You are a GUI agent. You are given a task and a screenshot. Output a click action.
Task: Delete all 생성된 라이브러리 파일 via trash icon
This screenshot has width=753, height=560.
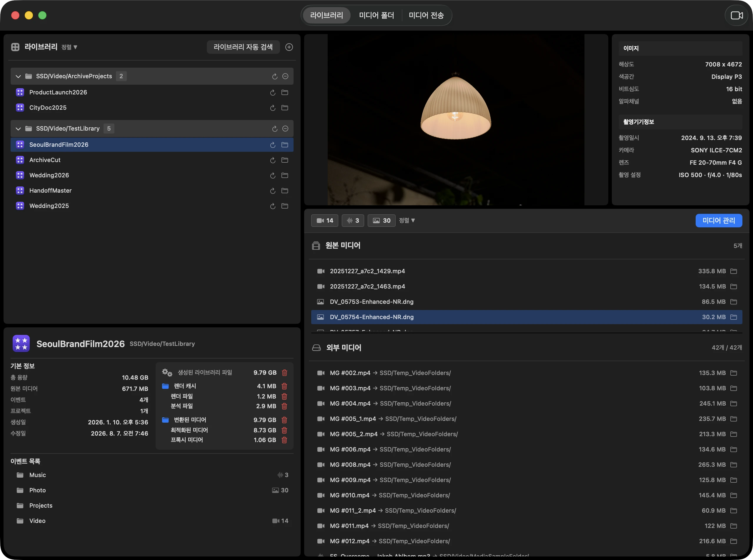tap(285, 373)
